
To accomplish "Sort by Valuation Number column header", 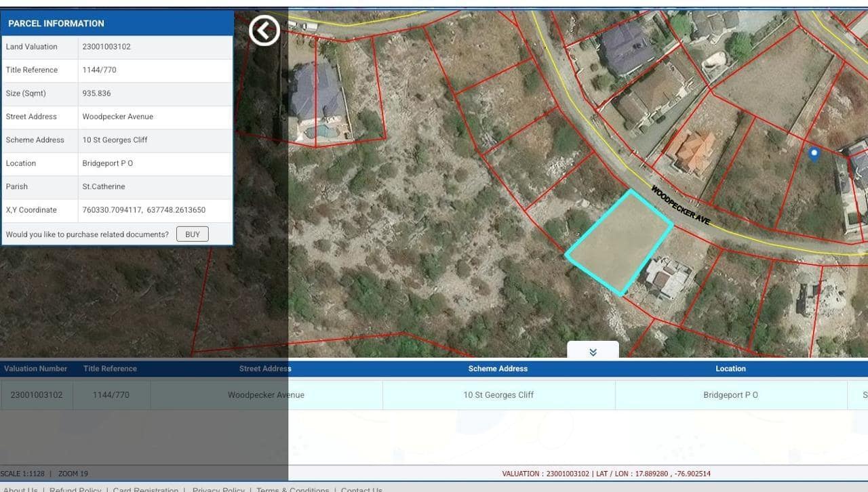I will [x=36, y=369].
